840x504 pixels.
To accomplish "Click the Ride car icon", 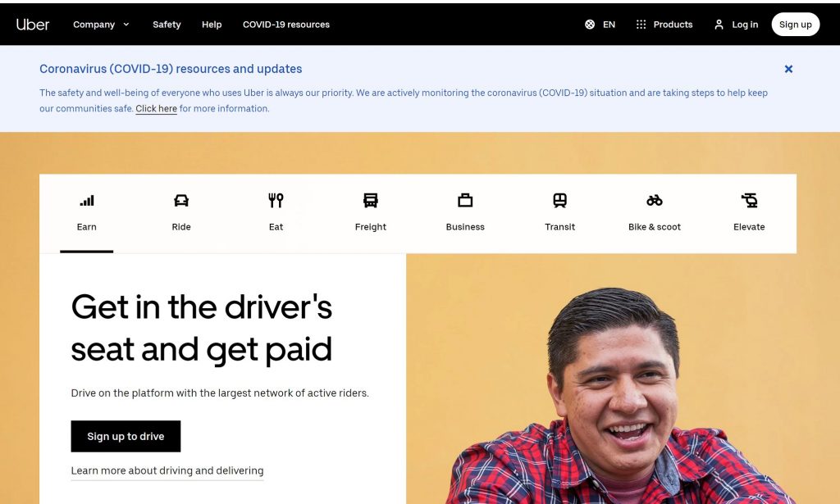I will [181, 201].
